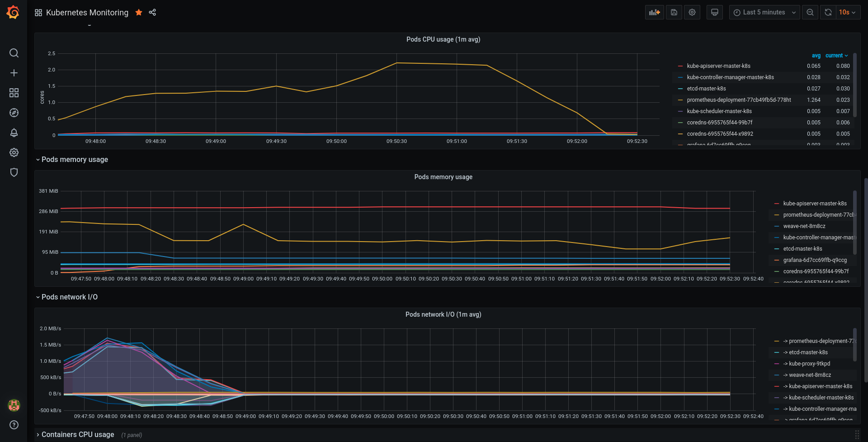Viewport: 868px width, 442px height.
Task: Sort CPU legend by current column
Action: 836,56
